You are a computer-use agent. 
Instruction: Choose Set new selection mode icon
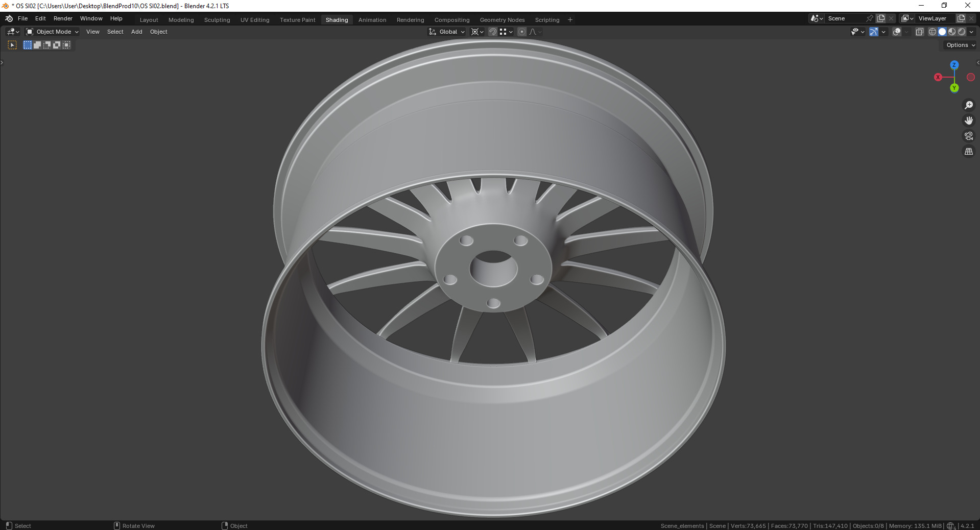coord(28,45)
